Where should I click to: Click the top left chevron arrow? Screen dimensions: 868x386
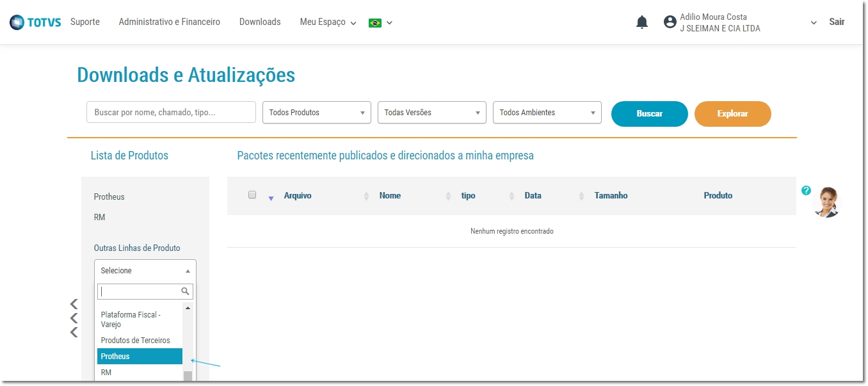[x=74, y=303]
